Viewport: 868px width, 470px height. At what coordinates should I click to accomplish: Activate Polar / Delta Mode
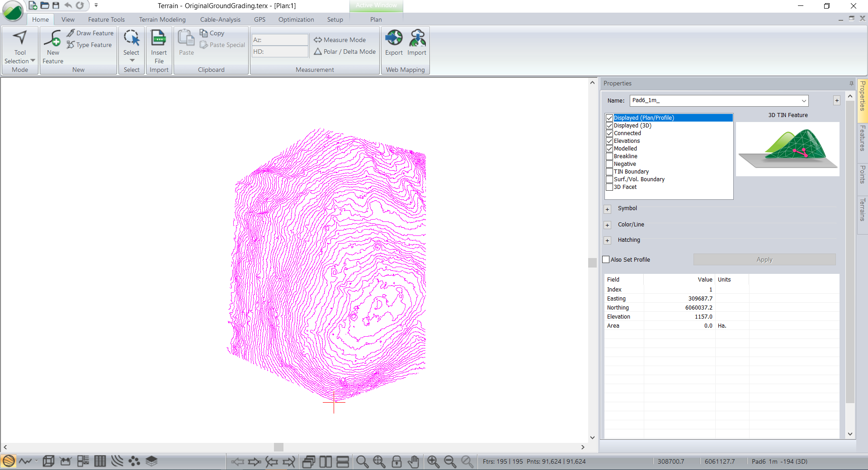click(x=345, y=52)
